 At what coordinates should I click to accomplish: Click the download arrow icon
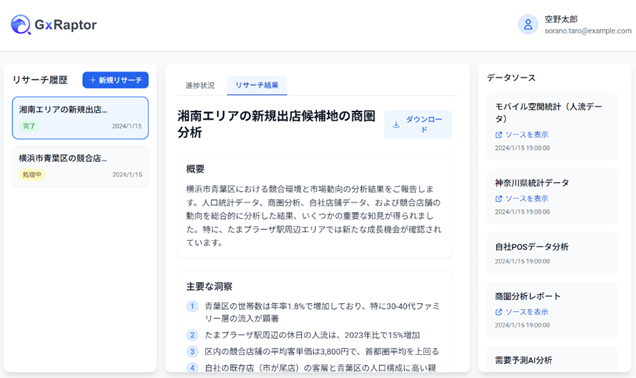(x=396, y=125)
